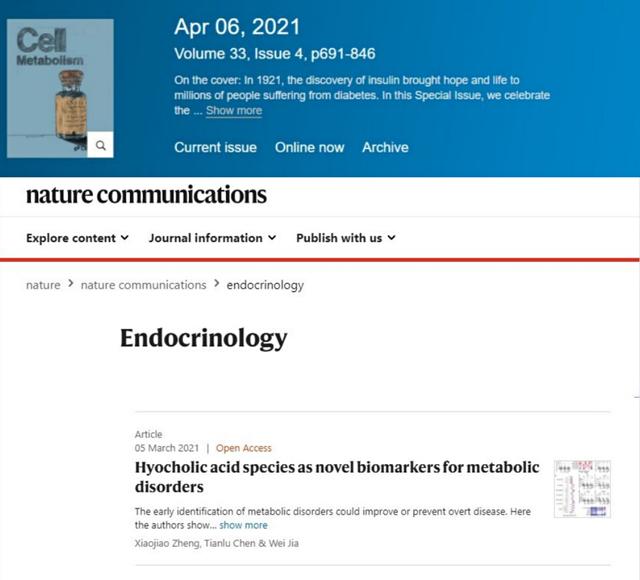Go to nature breadcrumb link
This screenshot has height=580, width=640.
43,285
